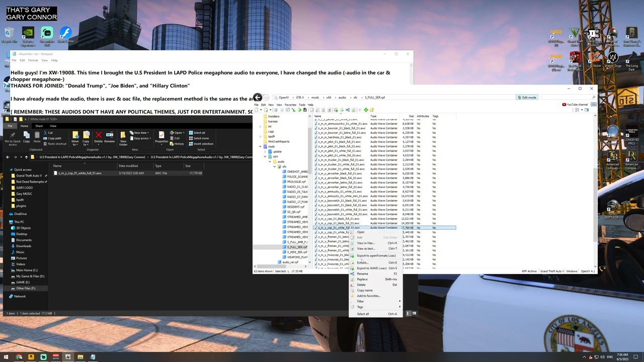
Task: Open the Explorer recent locations dropdown arrow
Action: 21,157
